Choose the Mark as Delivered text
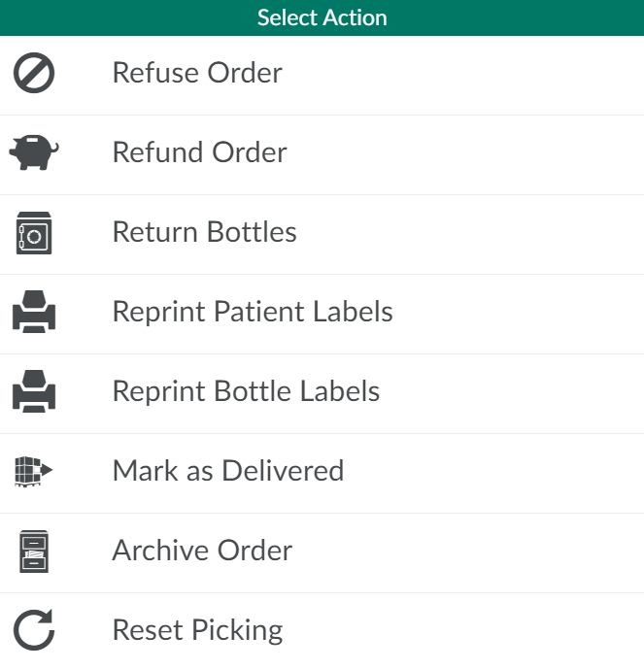The image size is (644, 669). pyautogui.click(x=228, y=471)
